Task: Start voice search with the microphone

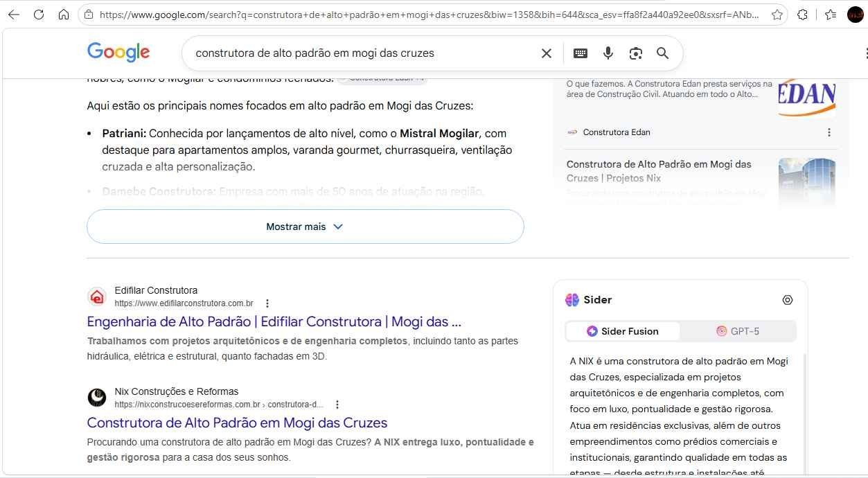Action: coord(608,53)
